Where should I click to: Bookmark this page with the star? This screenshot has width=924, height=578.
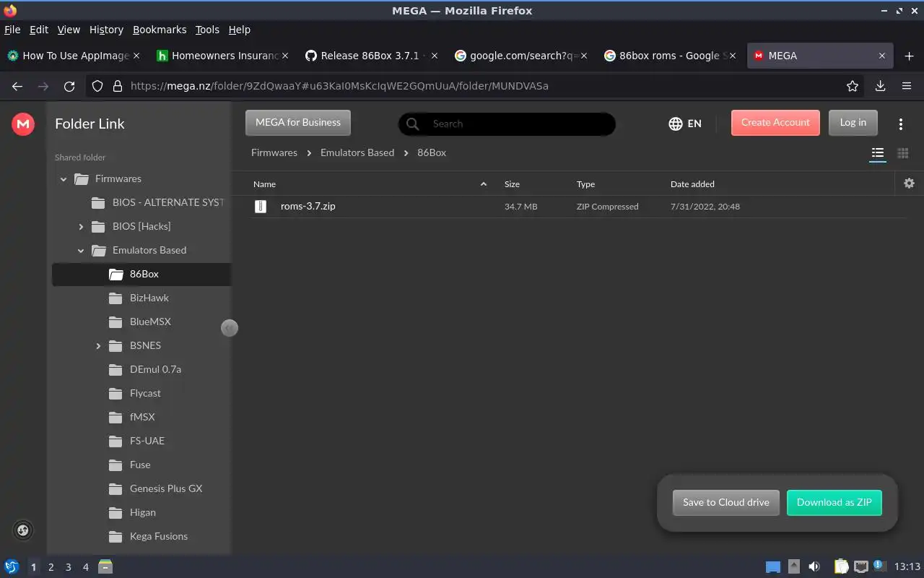pyautogui.click(x=853, y=86)
